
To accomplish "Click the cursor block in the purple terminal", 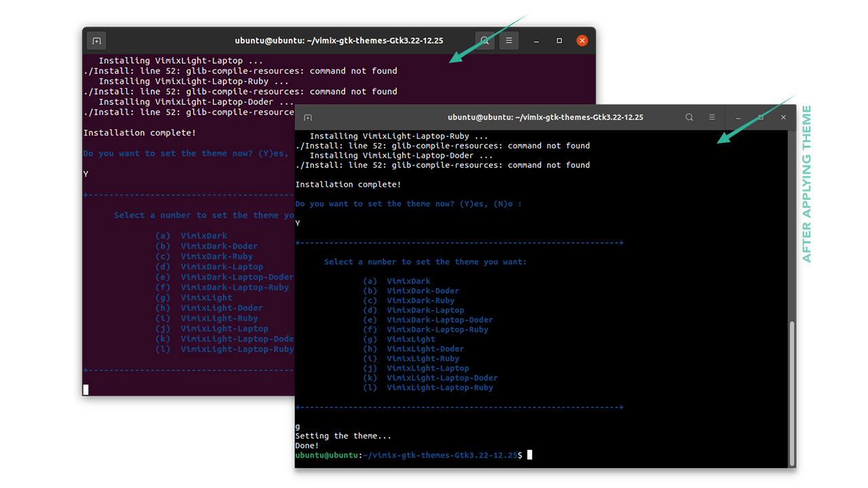I will click(86, 390).
